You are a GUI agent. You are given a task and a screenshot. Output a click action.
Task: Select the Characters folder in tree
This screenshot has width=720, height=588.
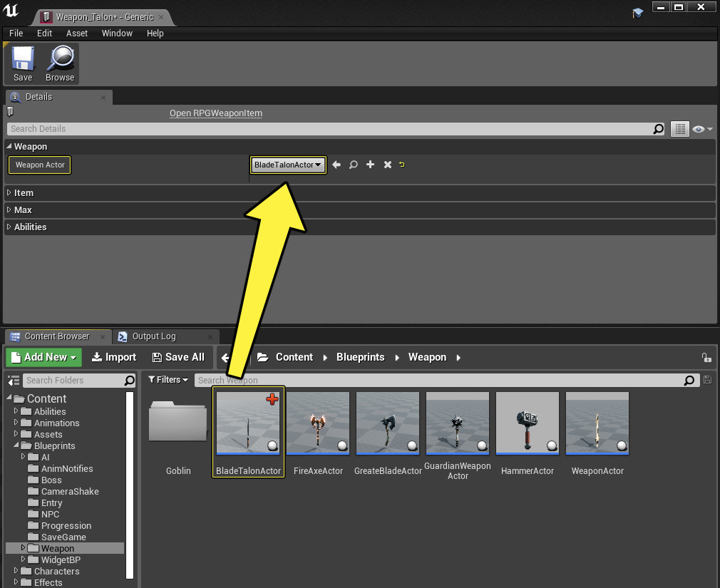[56, 571]
